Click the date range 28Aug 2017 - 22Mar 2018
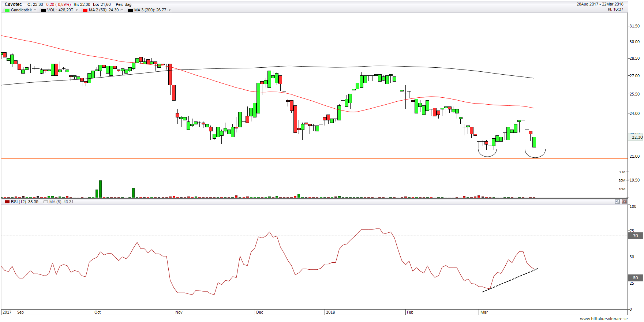 [600, 4]
